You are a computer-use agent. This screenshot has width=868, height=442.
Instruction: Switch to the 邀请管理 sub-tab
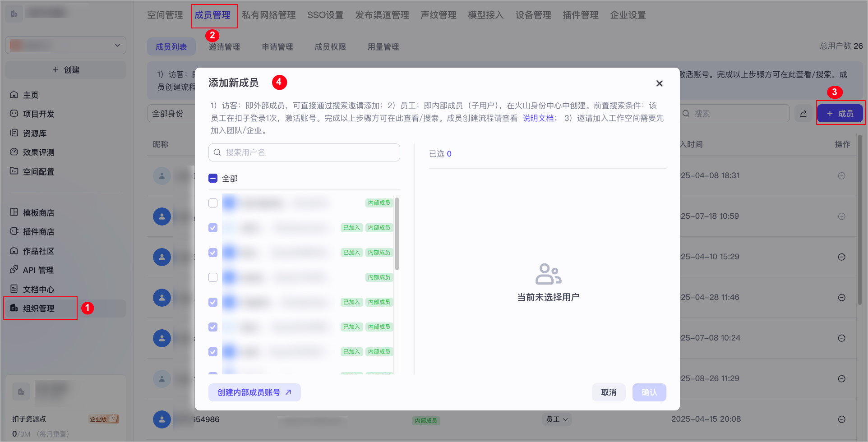[224, 47]
